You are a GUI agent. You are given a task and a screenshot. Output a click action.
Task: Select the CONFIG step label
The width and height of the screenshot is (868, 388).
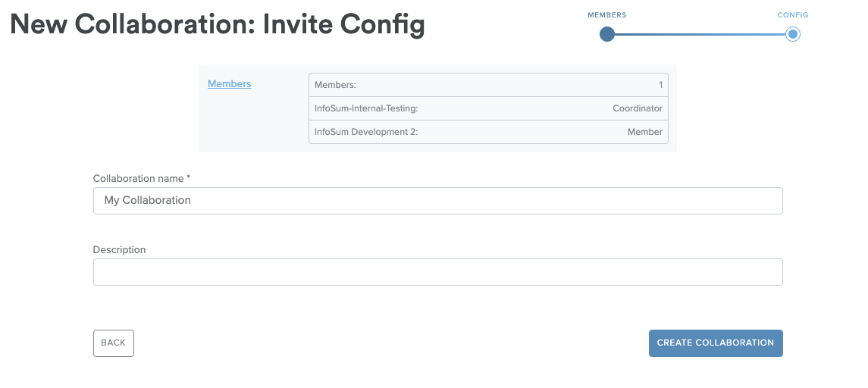pyautogui.click(x=793, y=15)
